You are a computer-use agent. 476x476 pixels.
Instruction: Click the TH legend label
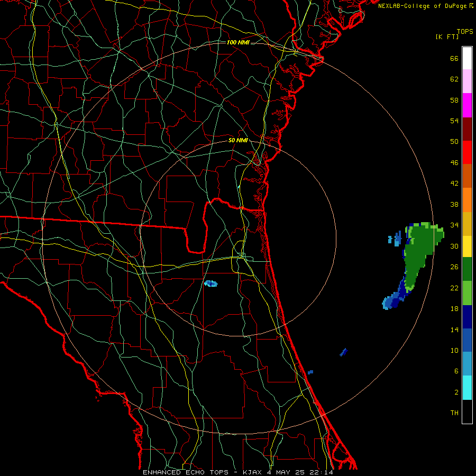pos(454,413)
